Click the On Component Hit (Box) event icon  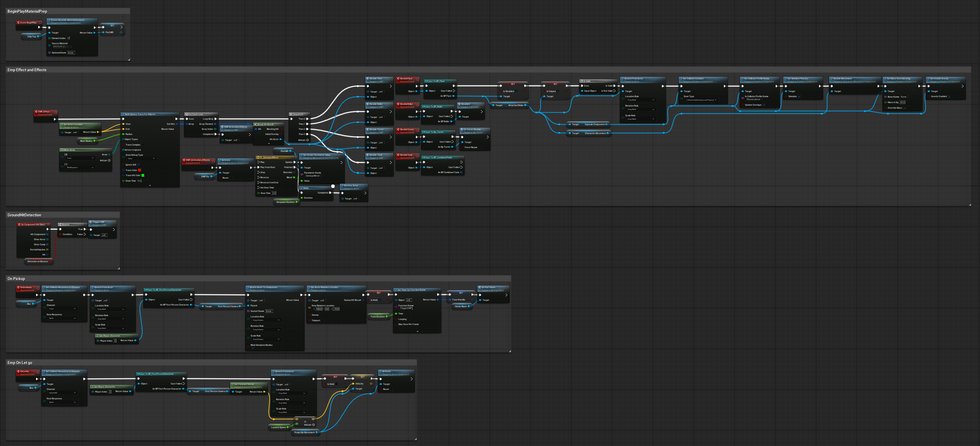pos(19,224)
